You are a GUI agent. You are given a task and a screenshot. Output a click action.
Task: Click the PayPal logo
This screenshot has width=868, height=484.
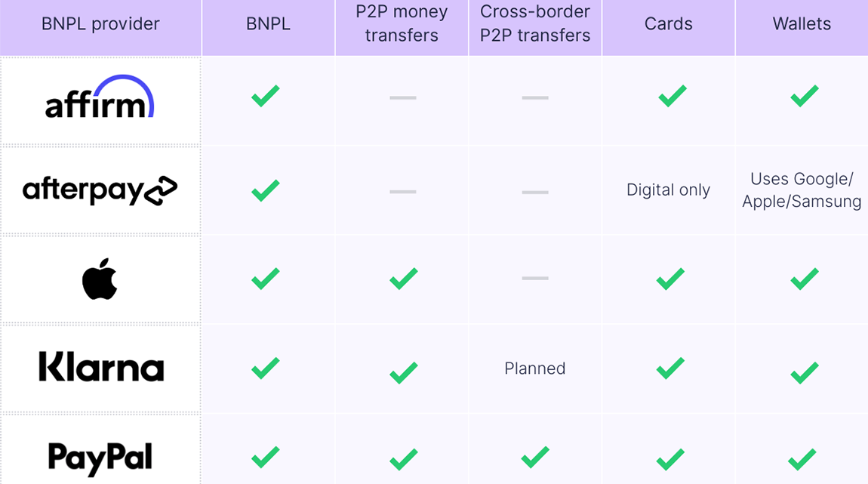[100, 458]
